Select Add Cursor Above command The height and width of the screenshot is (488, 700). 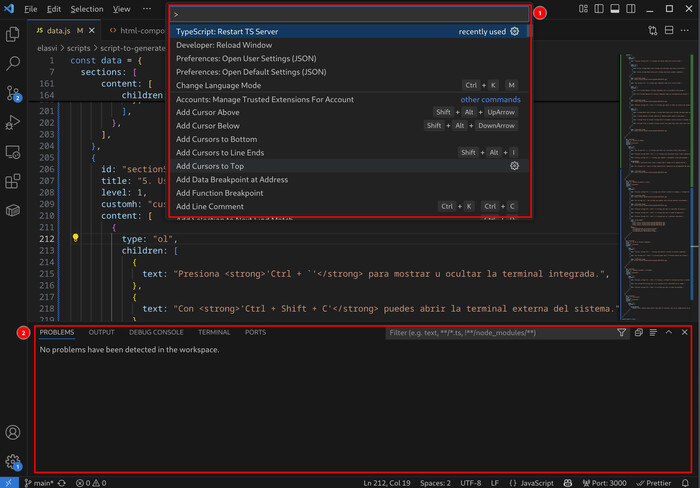pos(349,112)
